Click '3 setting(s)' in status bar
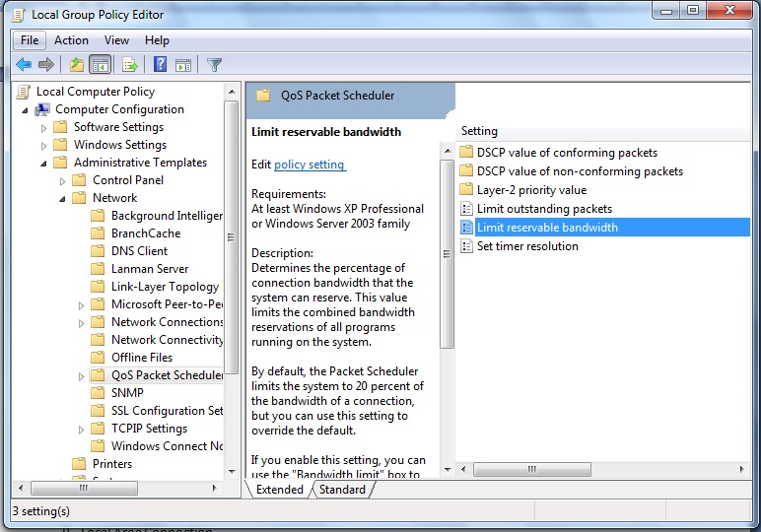 click(41, 511)
